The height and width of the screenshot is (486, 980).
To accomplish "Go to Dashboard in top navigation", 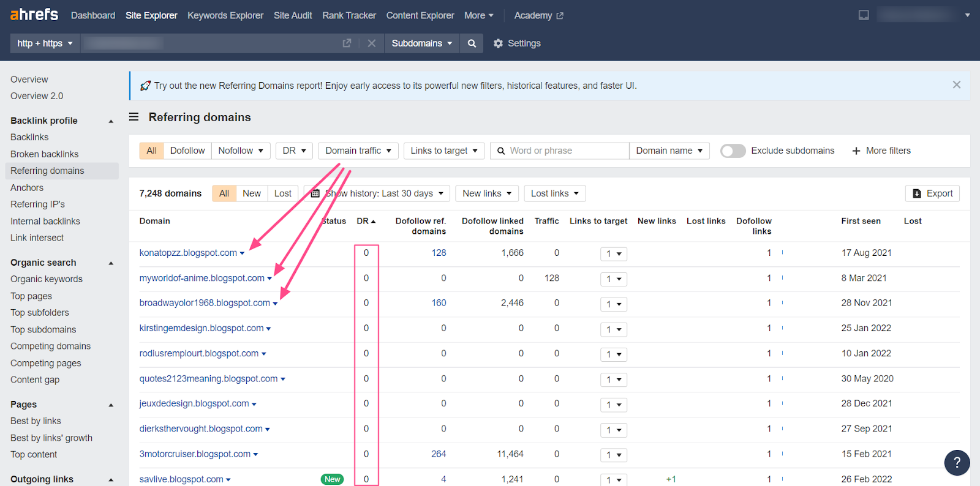I will 93,15.
